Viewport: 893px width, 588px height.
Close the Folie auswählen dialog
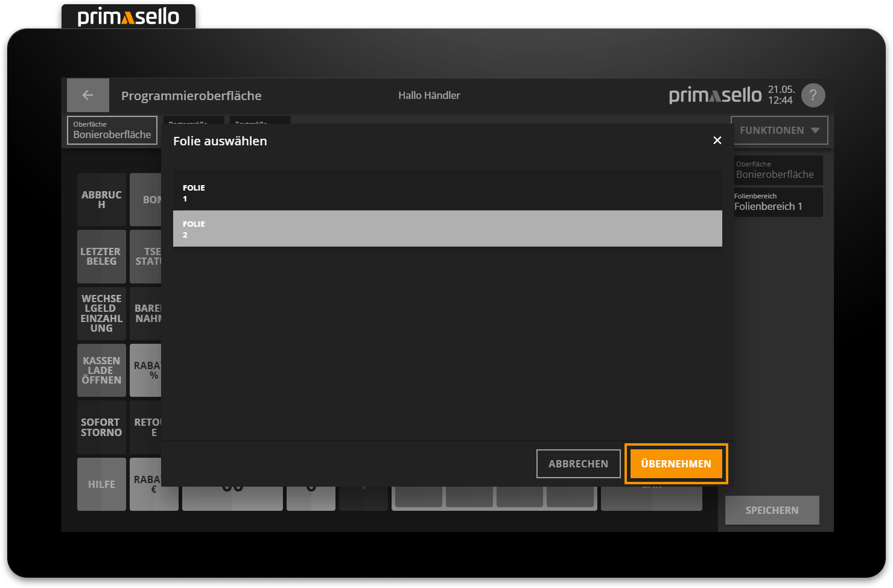click(717, 141)
